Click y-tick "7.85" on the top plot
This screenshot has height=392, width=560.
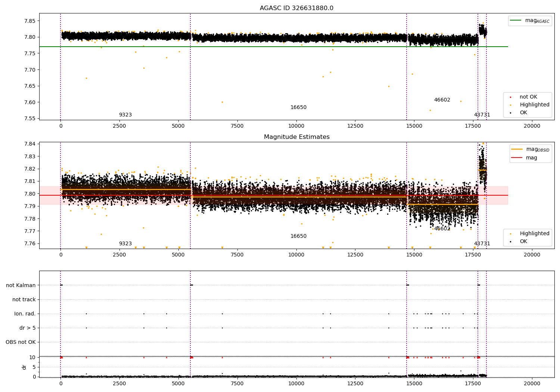pyautogui.click(x=30, y=21)
